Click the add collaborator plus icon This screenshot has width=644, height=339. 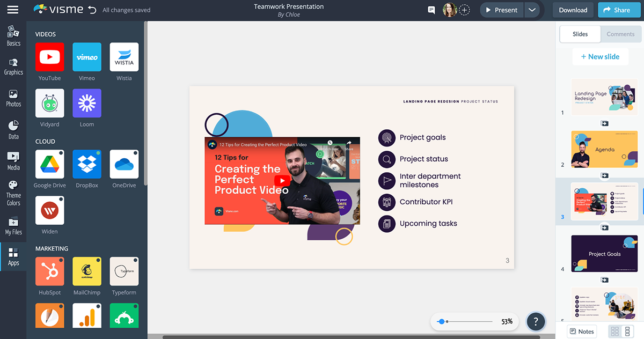pyautogui.click(x=465, y=10)
